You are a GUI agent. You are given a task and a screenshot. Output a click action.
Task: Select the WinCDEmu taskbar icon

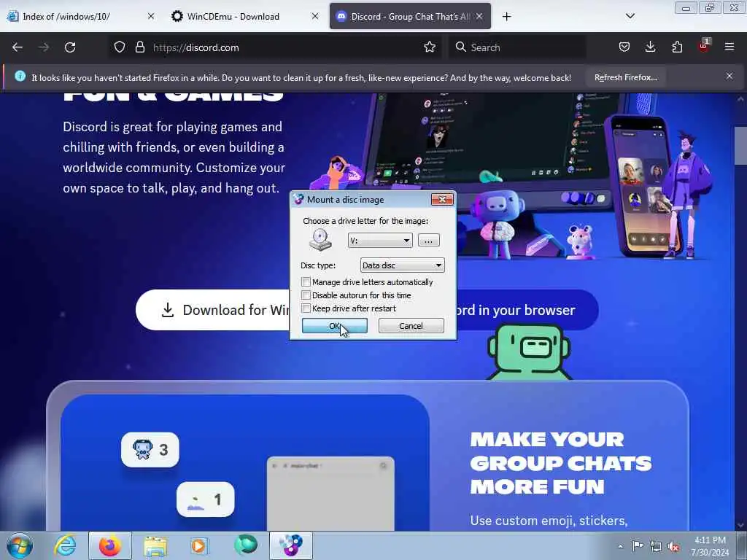pos(291,545)
